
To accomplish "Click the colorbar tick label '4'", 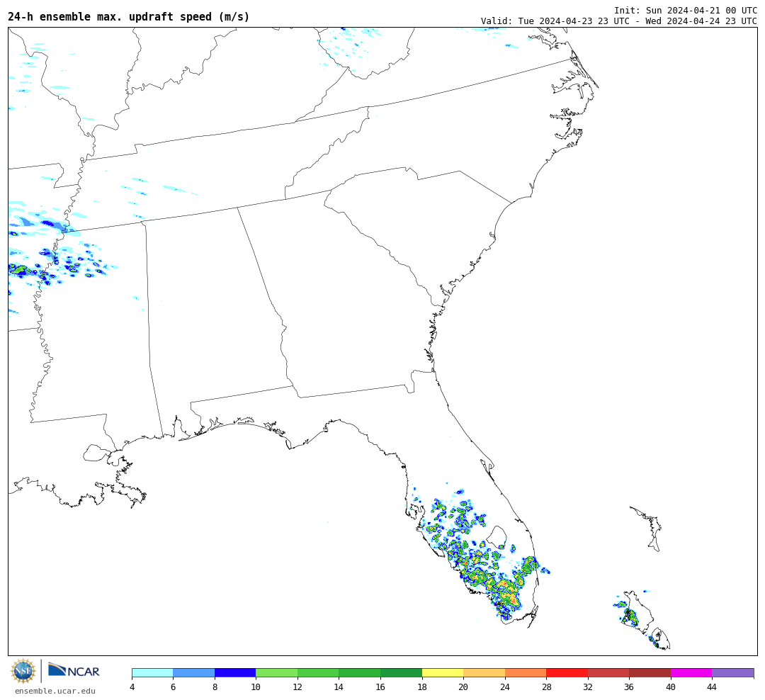I will (132, 687).
